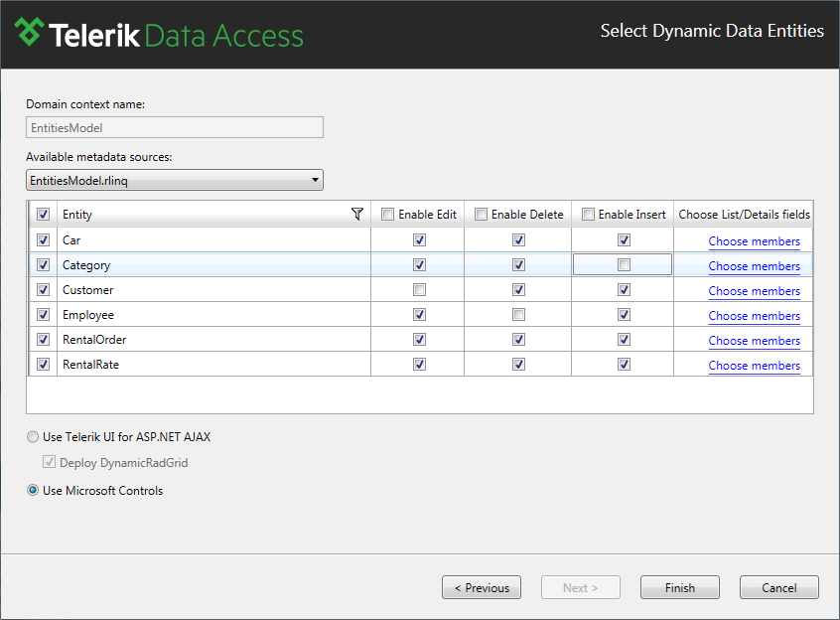Image resolution: width=840 pixels, height=620 pixels.
Task: Open Choose members link for RentalOrder
Action: [x=755, y=340]
